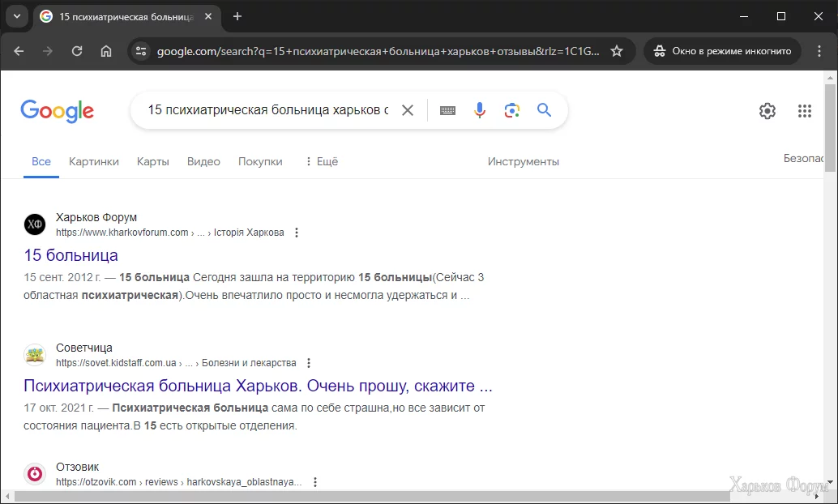This screenshot has height=504, width=838.
Task: Click the scroll up arrow
Action: (x=830, y=78)
